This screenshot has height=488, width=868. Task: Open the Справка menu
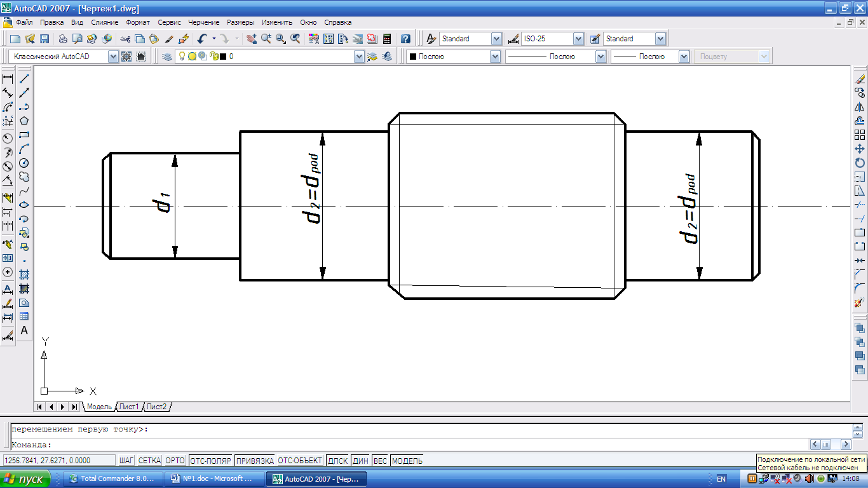point(337,22)
